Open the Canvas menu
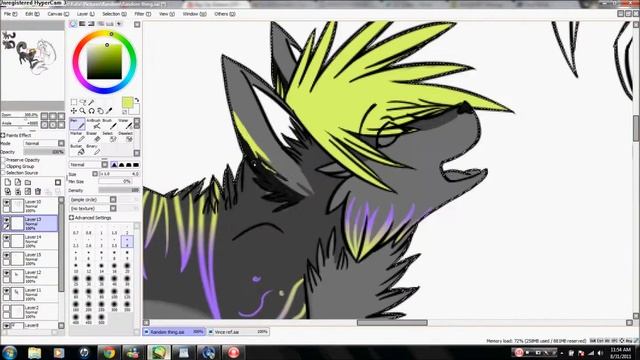The image size is (640, 360). [x=58, y=14]
